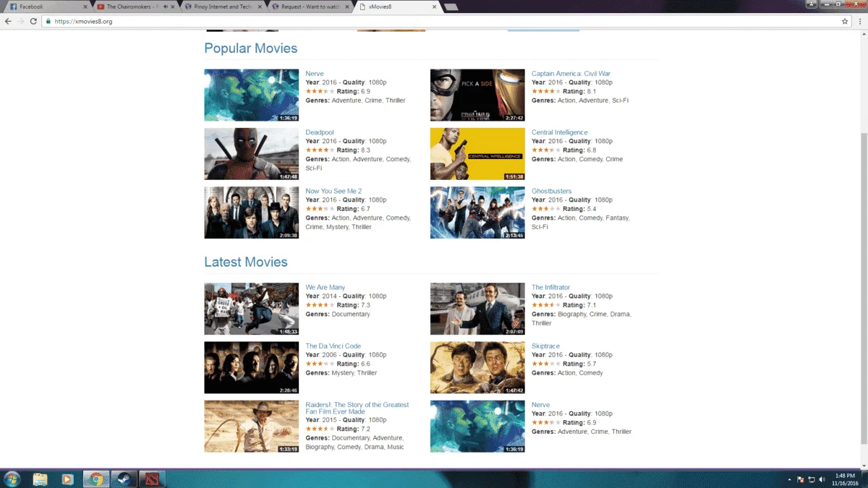Open Captain America: Civil War link
This screenshot has height=488, width=868.
pyautogui.click(x=571, y=74)
